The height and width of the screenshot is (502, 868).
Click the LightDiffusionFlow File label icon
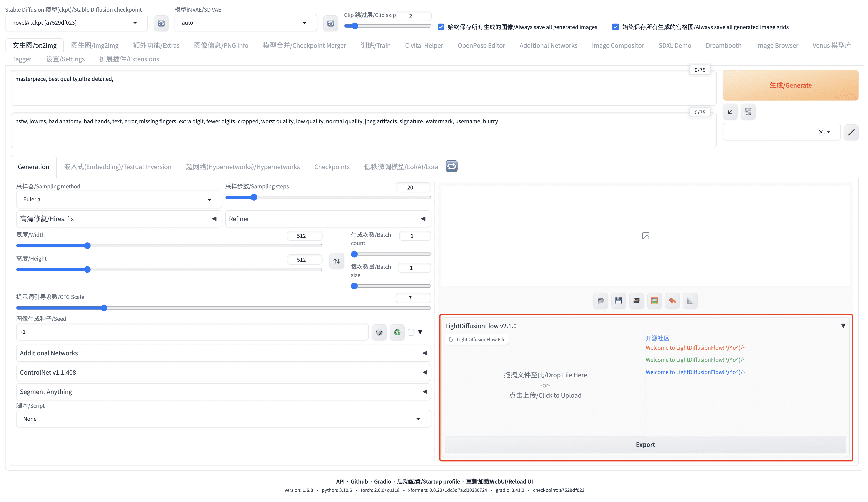[451, 339]
